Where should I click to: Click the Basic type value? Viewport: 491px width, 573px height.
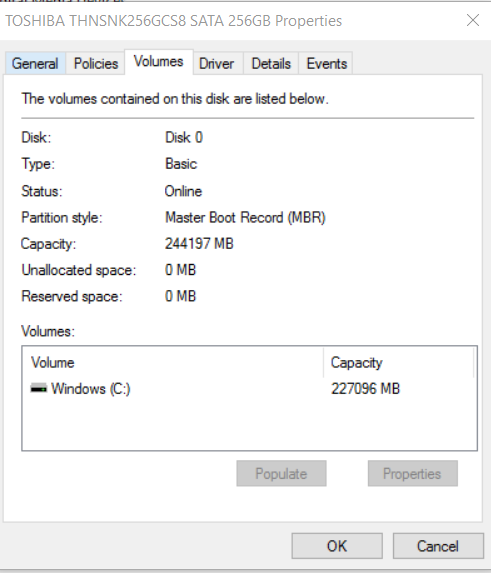click(181, 164)
